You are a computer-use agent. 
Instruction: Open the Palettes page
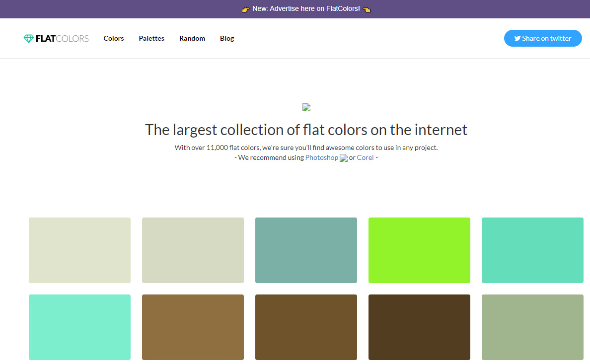point(151,38)
